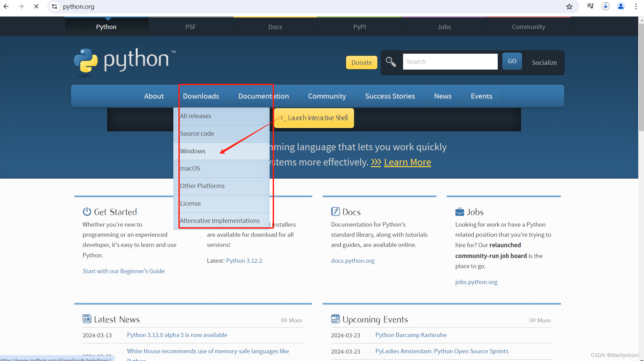Bookmark this page with the star icon

pyautogui.click(x=569, y=6)
